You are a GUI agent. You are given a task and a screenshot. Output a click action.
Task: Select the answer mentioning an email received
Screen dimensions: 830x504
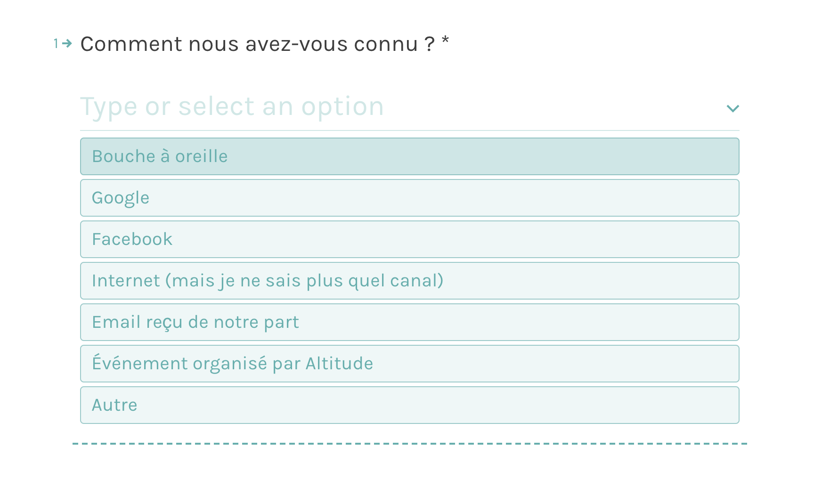point(409,322)
